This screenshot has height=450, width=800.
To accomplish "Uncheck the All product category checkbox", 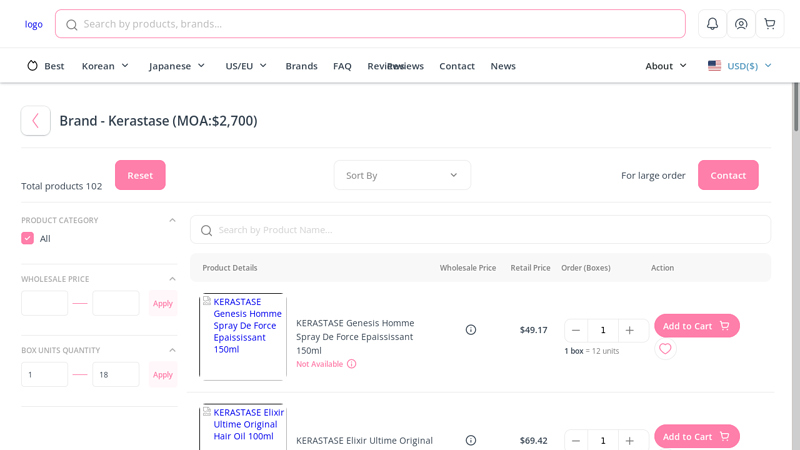I will pyautogui.click(x=28, y=238).
